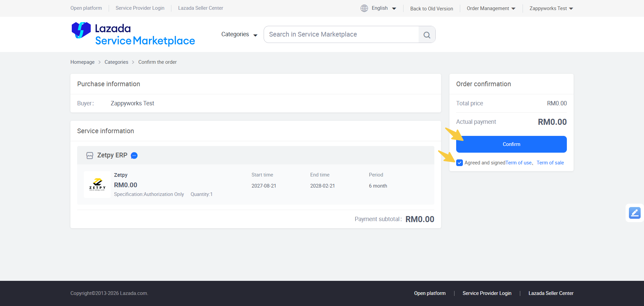Click the start time 2027-08-21
The width and height of the screenshot is (644, 306).
coord(264,186)
